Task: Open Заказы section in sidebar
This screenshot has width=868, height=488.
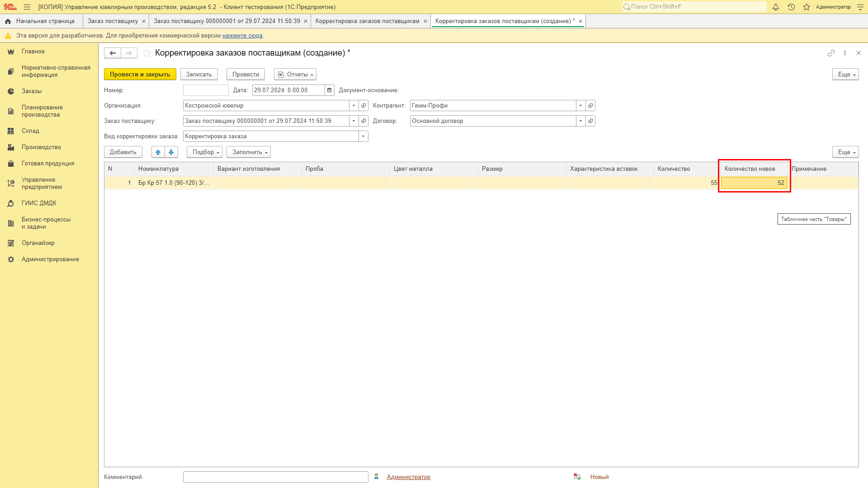Action: (32, 91)
